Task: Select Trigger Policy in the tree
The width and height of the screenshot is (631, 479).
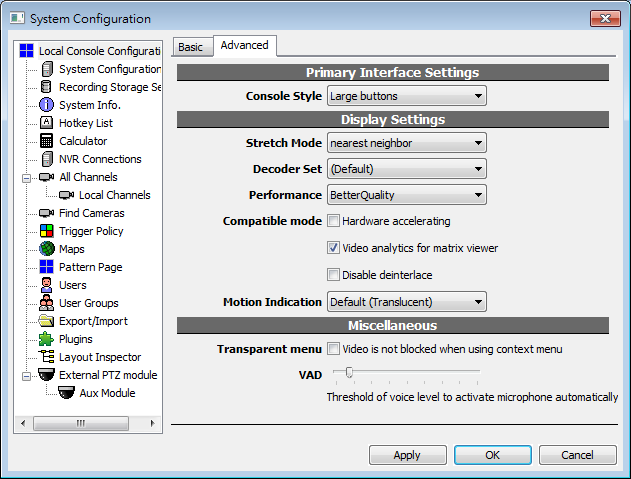Action: tap(91, 231)
